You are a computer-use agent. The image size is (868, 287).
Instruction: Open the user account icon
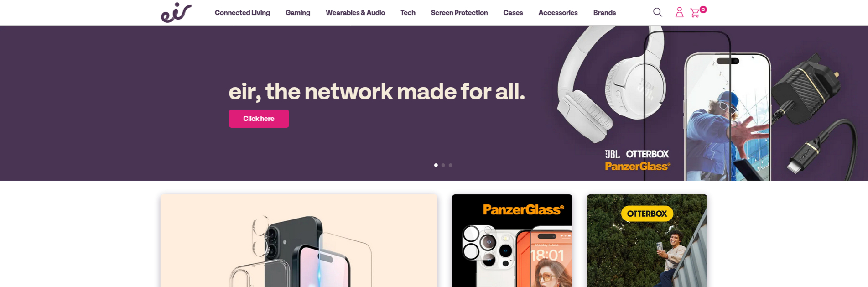tap(679, 12)
